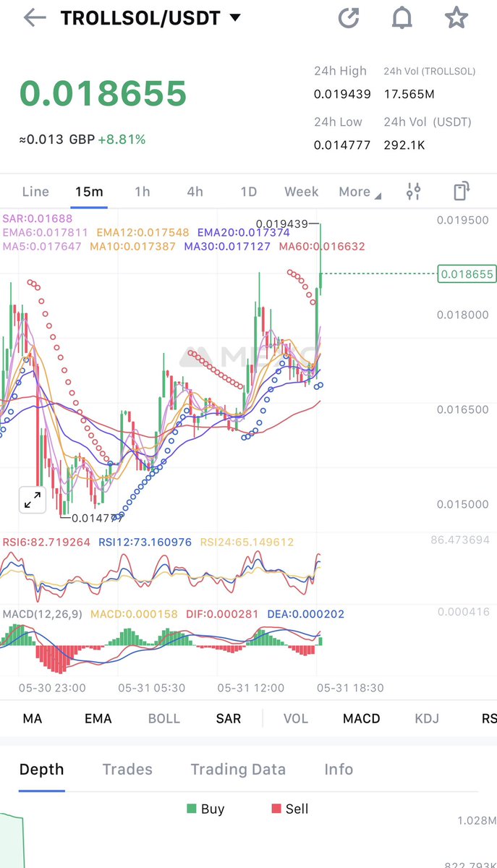The image size is (497, 868).
Task: Tap the current price 0.018655 headline
Action: [x=103, y=93]
